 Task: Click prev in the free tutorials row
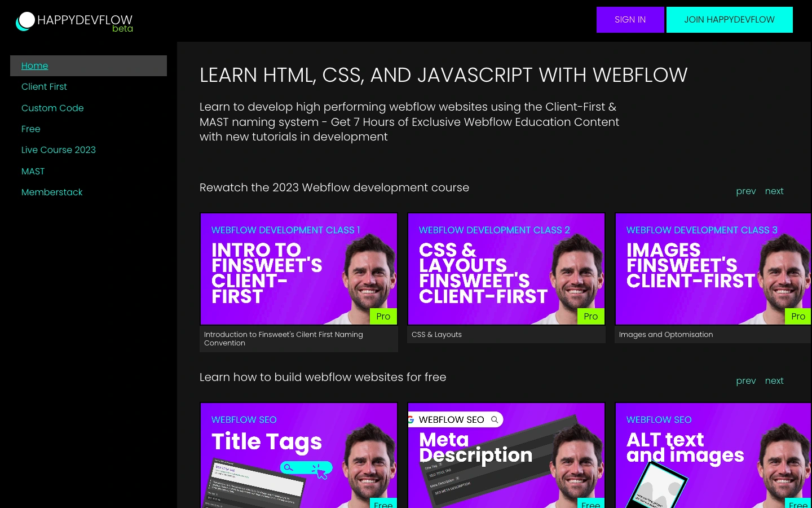[745, 381]
